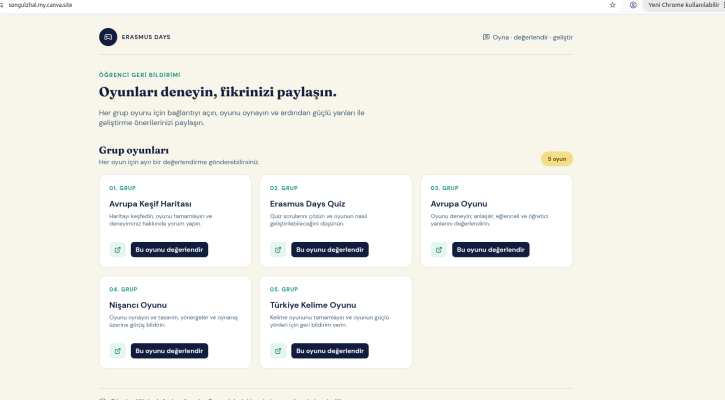Rate the Avrupa Oyunu game button
The width and height of the screenshot is (725, 400).
(x=491, y=250)
